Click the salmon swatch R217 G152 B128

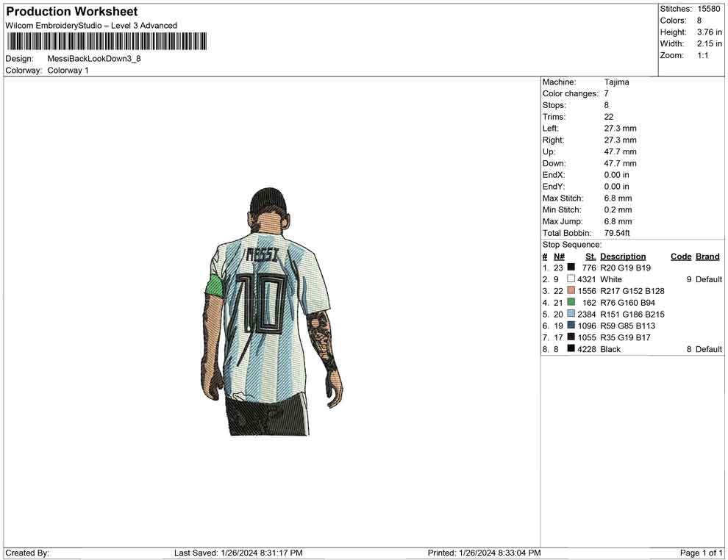click(x=571, y=290)
